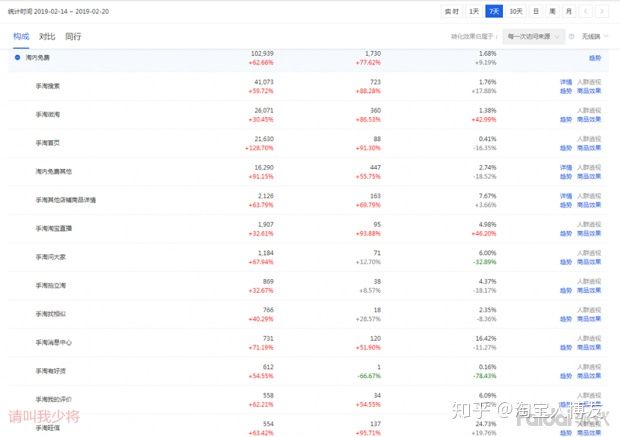This screenshot has height=437, width=620.
Task: Select the date range 2019-02-14 ~ 2019-02-20
Action: [72, 11]
